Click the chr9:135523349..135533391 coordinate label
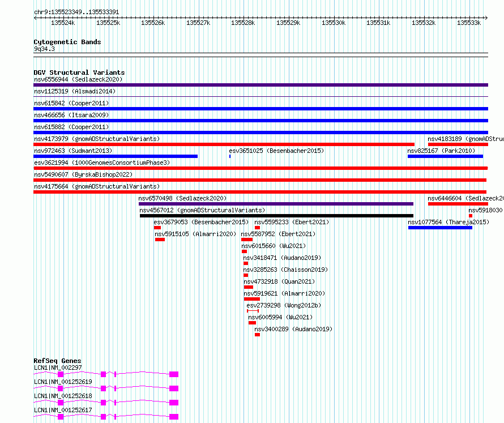This screenshot has width=504, height=423. pos(76,12)
